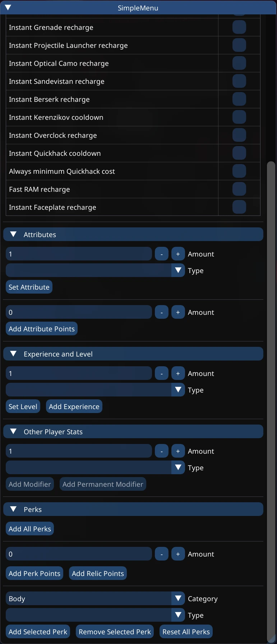Collapse the Other Player Stats section
277x644 pixels.
pos(13,431)
